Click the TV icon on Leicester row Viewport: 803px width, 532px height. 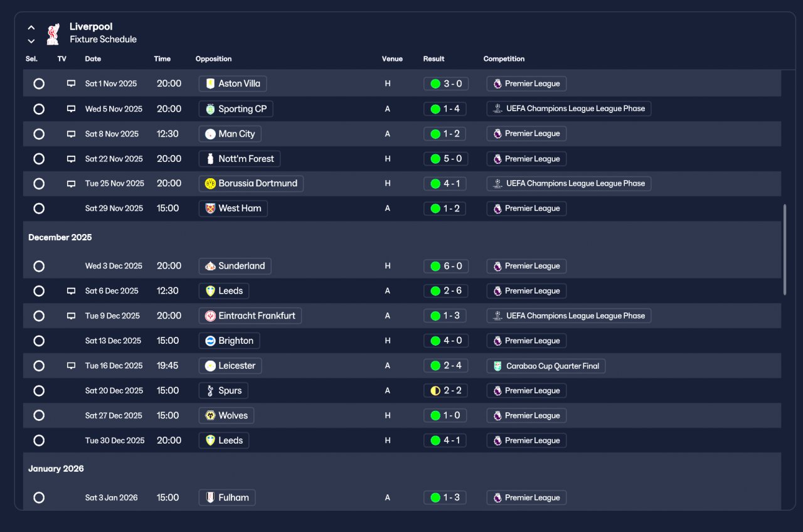coord(71,366)
